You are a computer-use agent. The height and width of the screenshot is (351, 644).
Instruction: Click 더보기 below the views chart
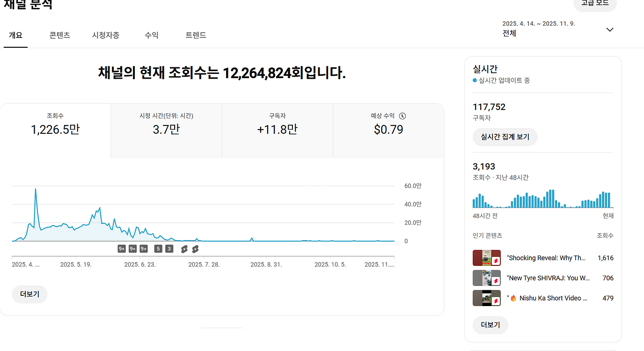coord(29,294)
